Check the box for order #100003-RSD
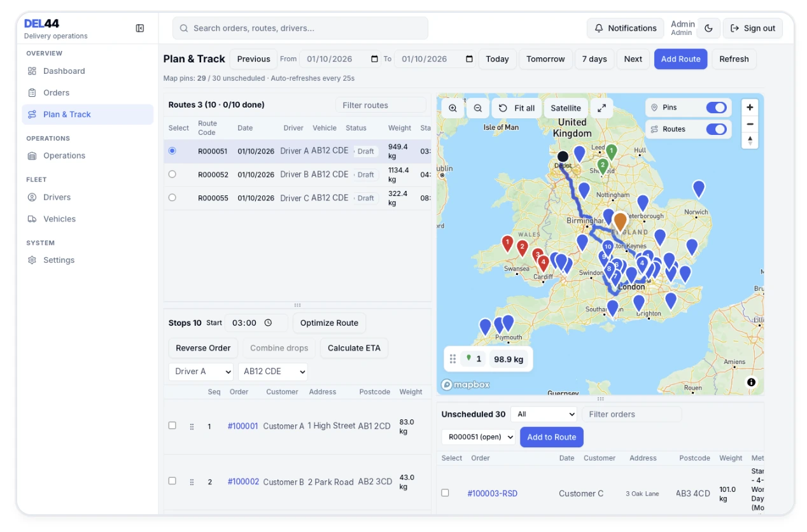 coord(445,493)
